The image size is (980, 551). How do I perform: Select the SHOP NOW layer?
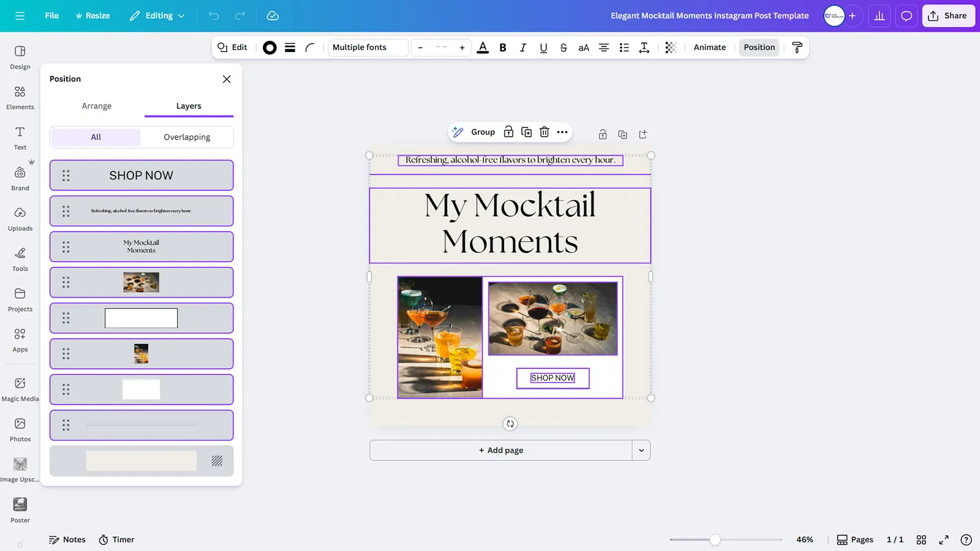click(x=141, y=176)
